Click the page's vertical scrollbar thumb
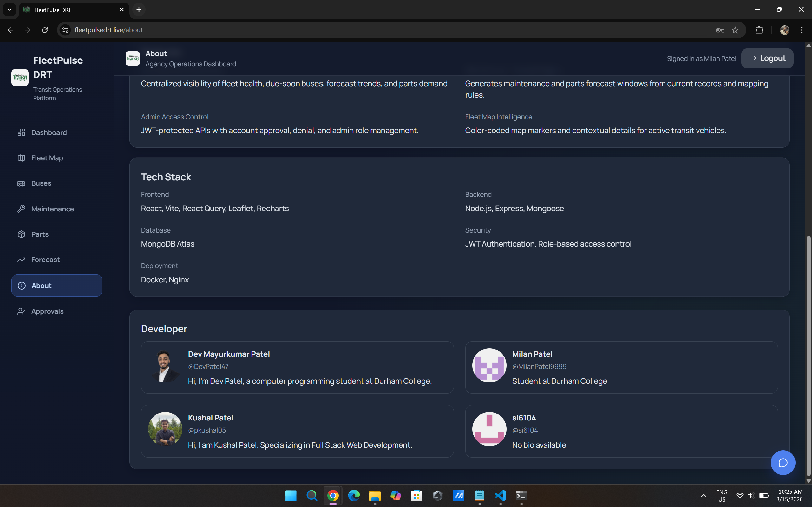 coord(808,356)
